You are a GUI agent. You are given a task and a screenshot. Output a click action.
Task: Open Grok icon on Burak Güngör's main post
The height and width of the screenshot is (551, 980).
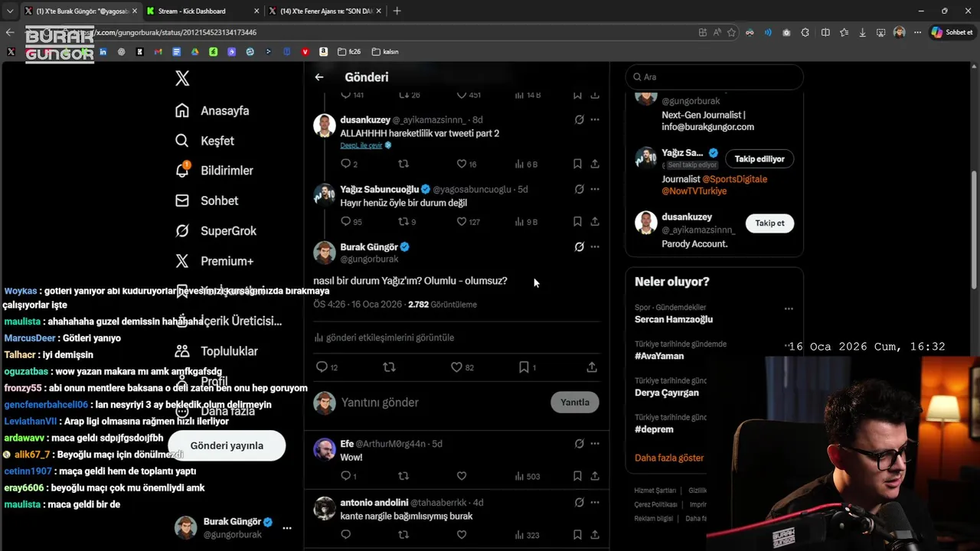point(580,247)
